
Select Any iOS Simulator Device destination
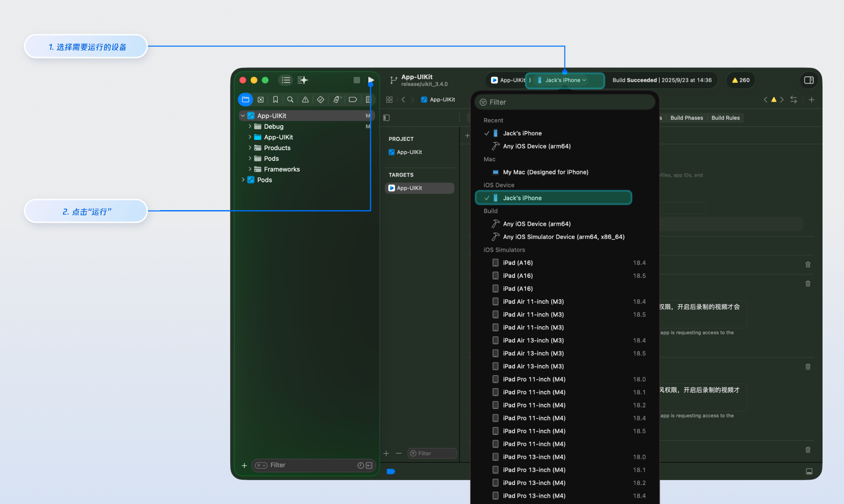point(563,237)
